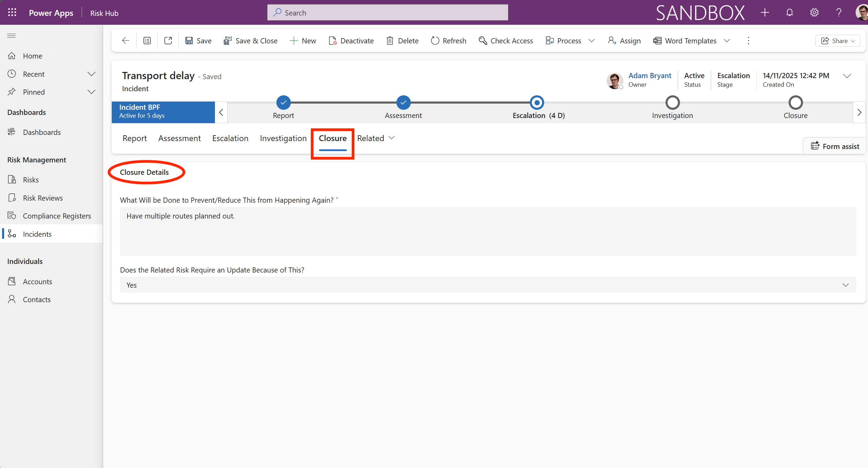
Task: Open the app launcher waffle icon
Action: [x=12, y=13]
